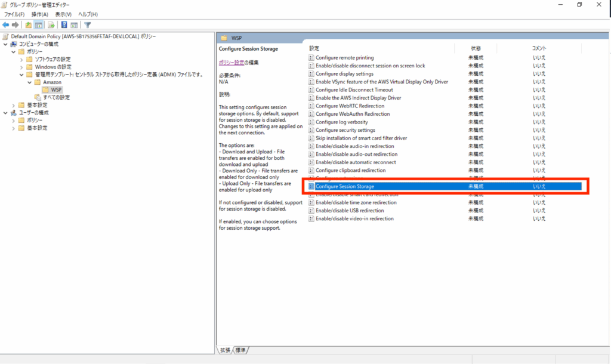
Task: Select Enable/disable USB redirection setting
Action: coord(350,211)
